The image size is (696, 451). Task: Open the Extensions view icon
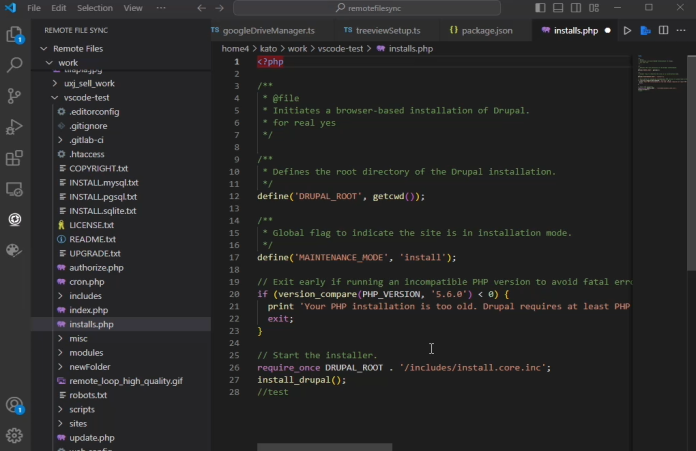point(14,158)
